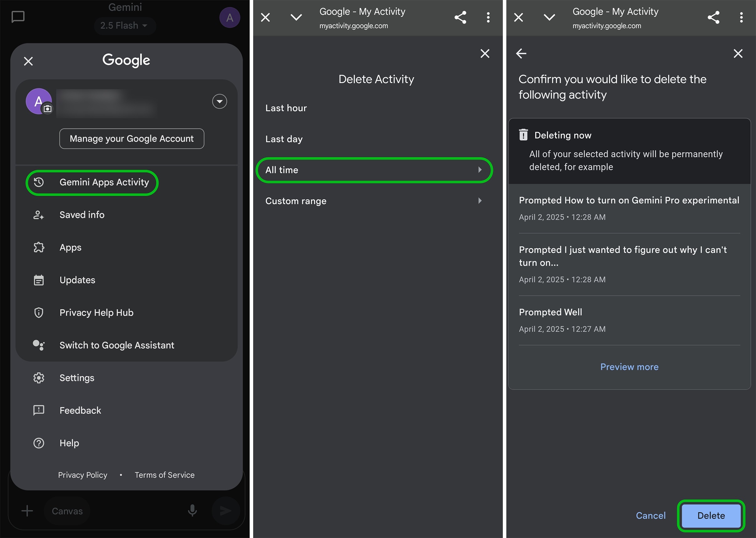Screen dimensions: 756x538
Task: Confirm with the Delete button
Action: pos(711,515)
